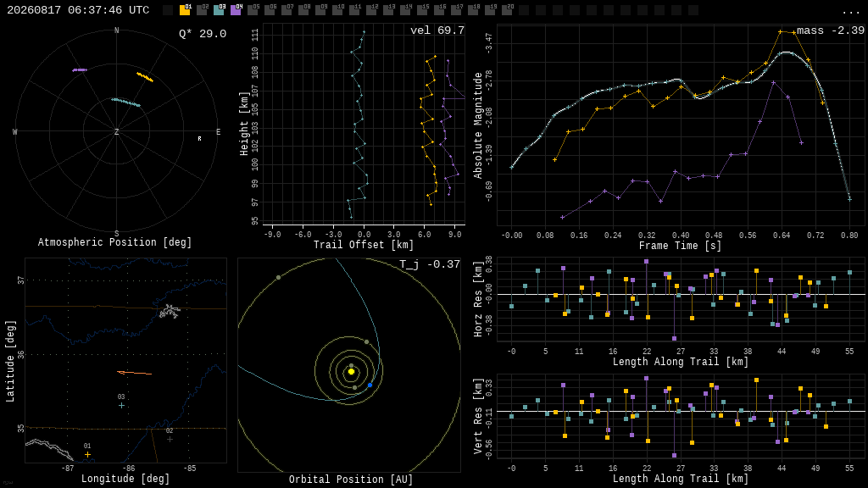Toggle the purple station 04 box

click(236, 10)
